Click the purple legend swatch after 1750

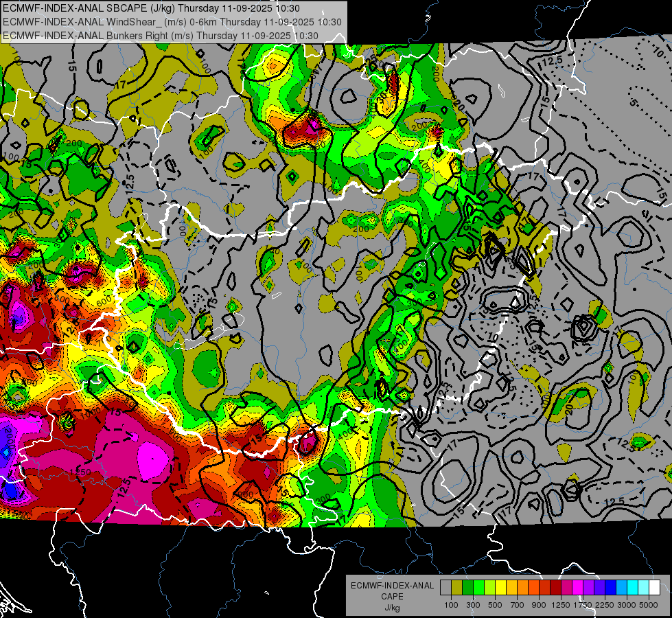(x=589, y=588)
